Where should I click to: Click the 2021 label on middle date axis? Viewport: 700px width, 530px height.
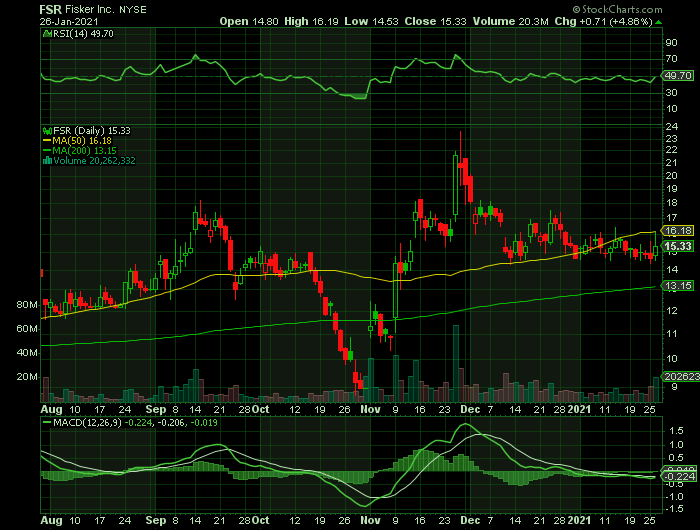pyautogui.click(x=581, y=408)
